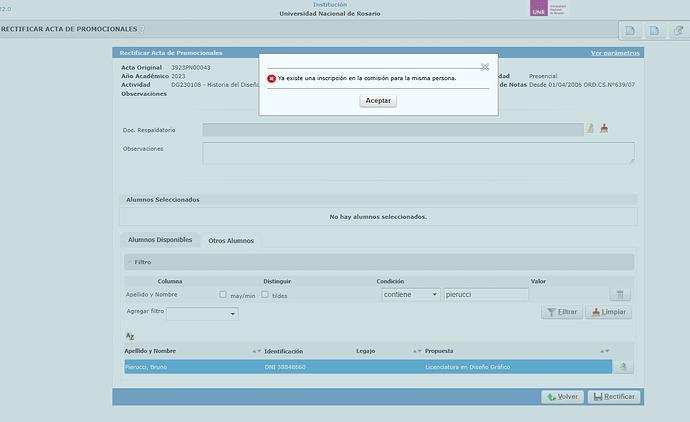This screenshot has height=422, width=690.
Task: Click the Identificación column header
Action: (x=283, y=351)
